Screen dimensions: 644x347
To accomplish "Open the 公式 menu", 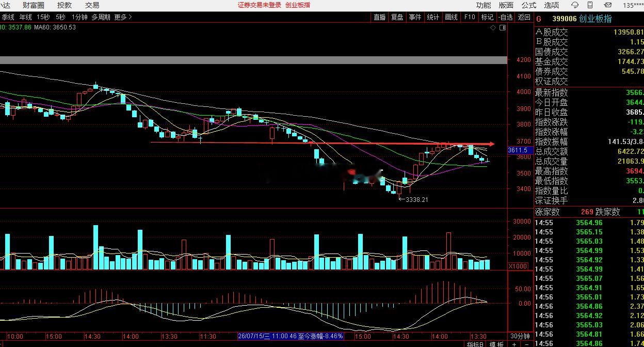I will click(x=529, y=5).
